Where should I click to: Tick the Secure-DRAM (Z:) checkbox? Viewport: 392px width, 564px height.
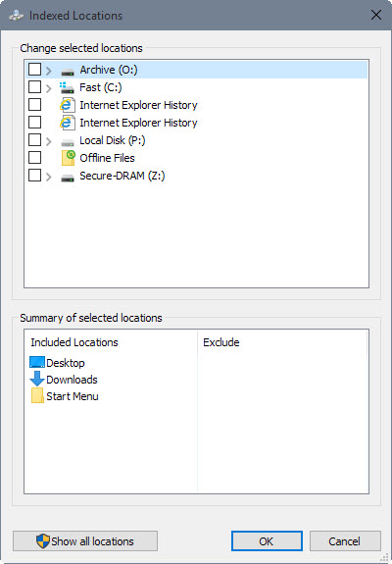34,176
